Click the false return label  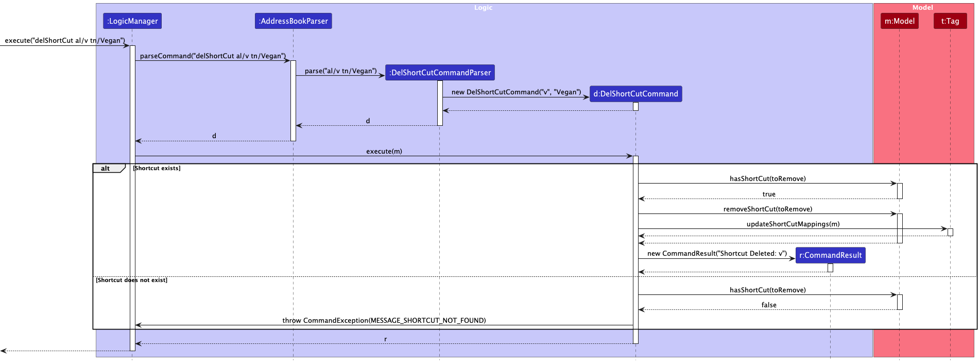pyautogui.click(x=769, y=305)
